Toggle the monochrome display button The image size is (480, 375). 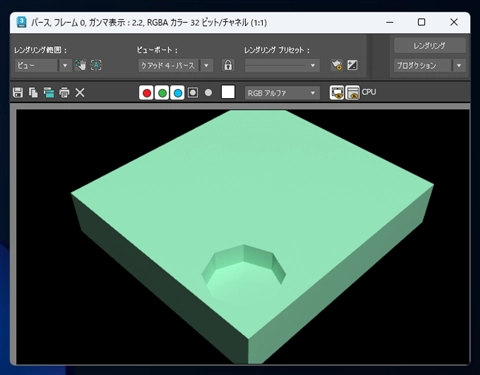tap(208, 93)
